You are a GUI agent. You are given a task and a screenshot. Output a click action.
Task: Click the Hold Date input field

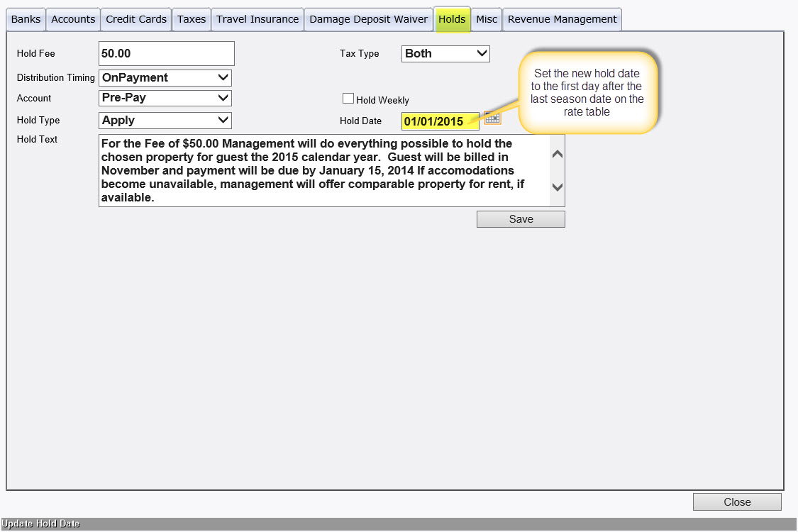440,121
